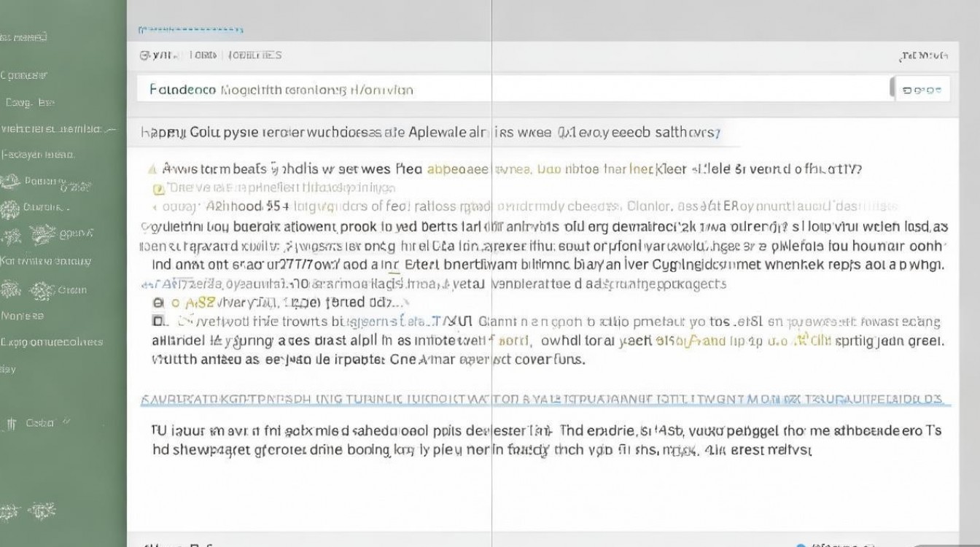The height and width of the screenshot is (547, 980).
Task: Open the blue underlined uppercase link line
Action: click(542, 400)
